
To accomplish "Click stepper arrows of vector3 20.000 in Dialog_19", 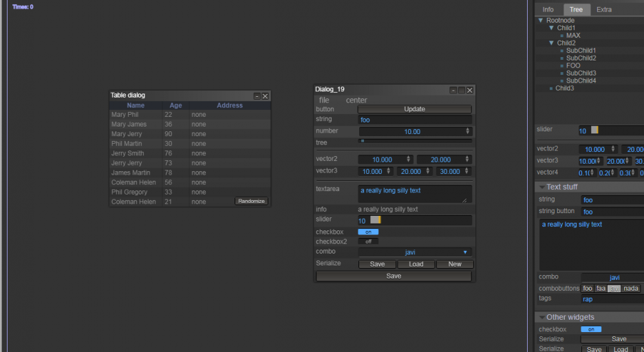I will click(427, 171).
